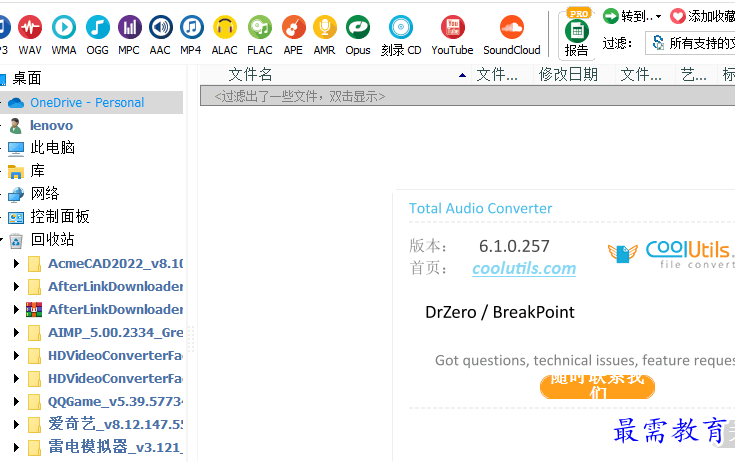
Task: Expand the QQGame_v5.39 folder
Action: click(16, 402)
